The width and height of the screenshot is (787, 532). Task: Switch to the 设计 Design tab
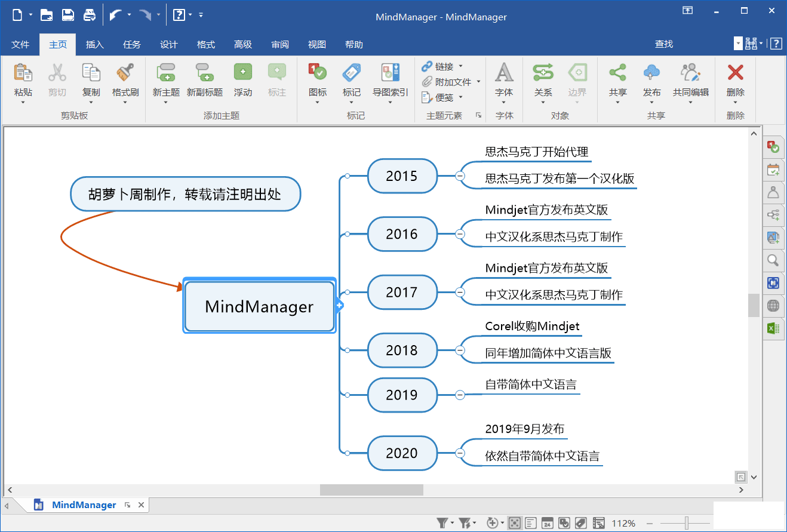[x=169, y=44]
